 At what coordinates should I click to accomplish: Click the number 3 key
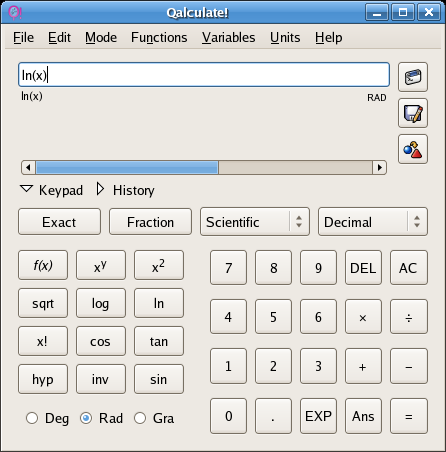click(x=318, y=366)
